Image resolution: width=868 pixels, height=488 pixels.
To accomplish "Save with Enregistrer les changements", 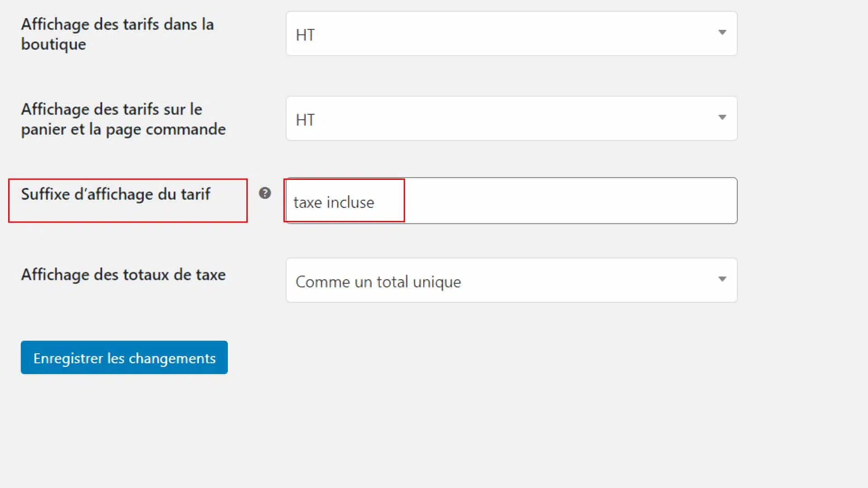I will 124,357.
